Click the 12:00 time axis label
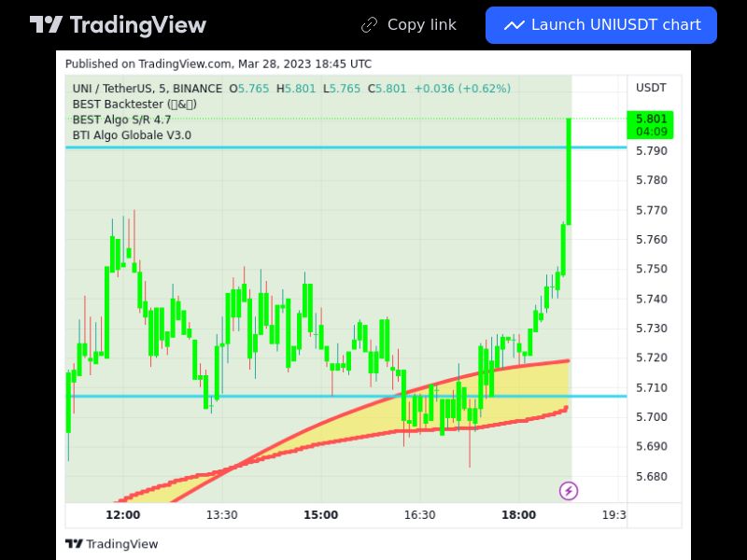Image resolution: width=747 pixels, height=560 pixels. click(x=123, y=515)
